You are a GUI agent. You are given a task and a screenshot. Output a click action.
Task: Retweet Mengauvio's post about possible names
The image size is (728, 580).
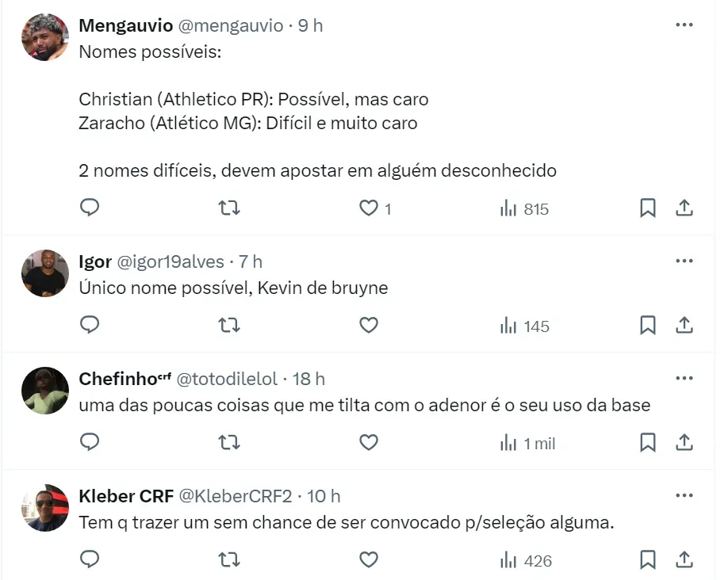229,208
